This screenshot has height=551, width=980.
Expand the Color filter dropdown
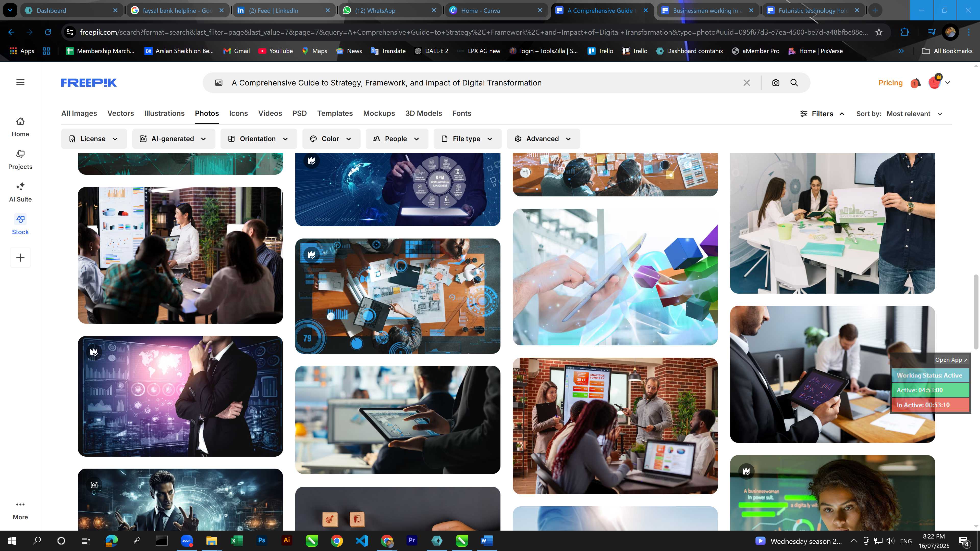331,139
